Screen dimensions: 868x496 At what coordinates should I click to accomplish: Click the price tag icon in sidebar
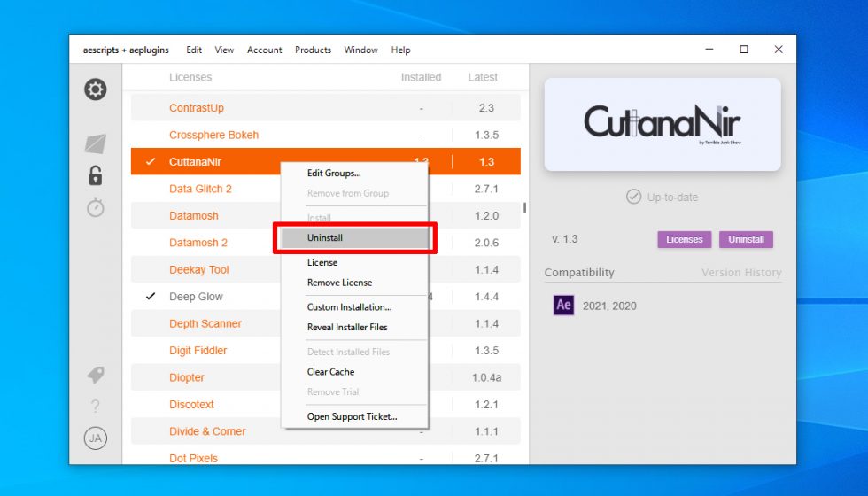[96, 375]
